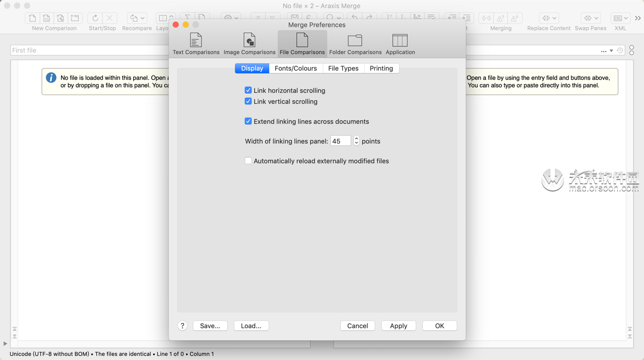This screenshot has width=644, height=360.
Task: Create a new folder comparison from toolbar
Action: pyautogui.click(x=75, y=18)
